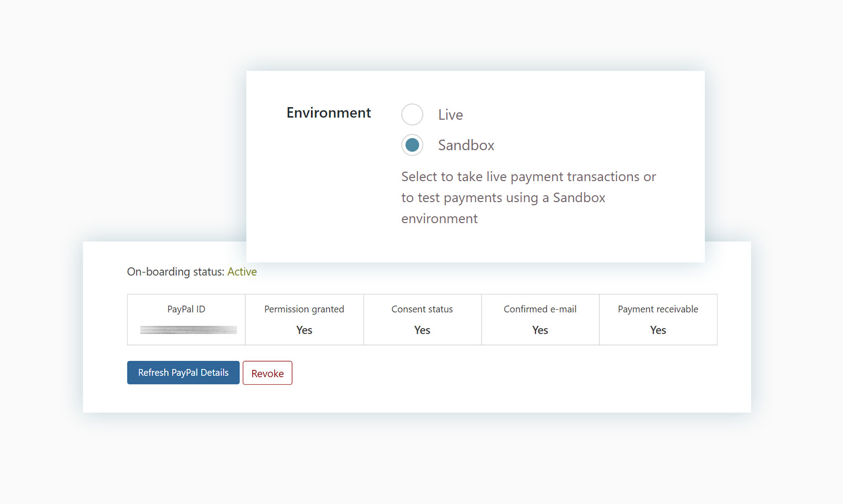Viewport: 843px width, 504px height.
Task: Click the On-boarding status label
Action: pos(175,272)
